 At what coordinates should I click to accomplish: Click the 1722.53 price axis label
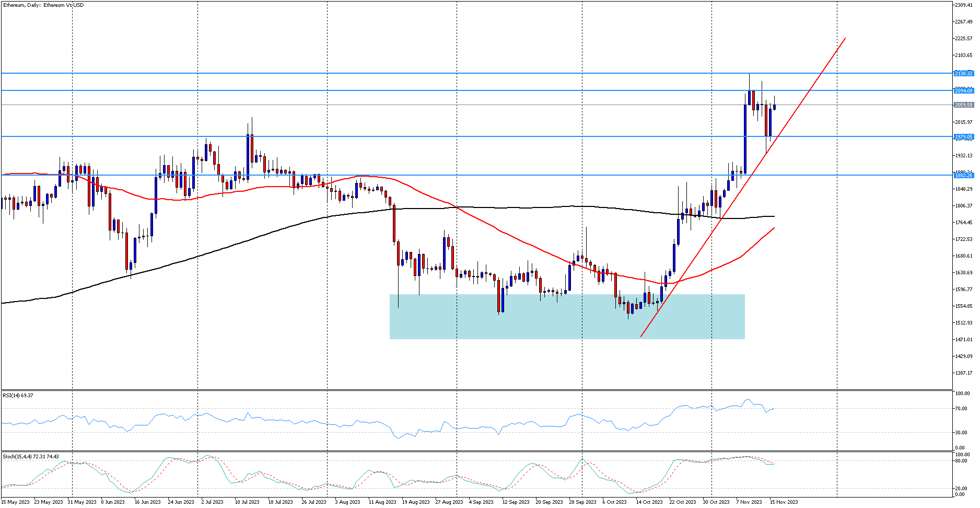[964, 239]
